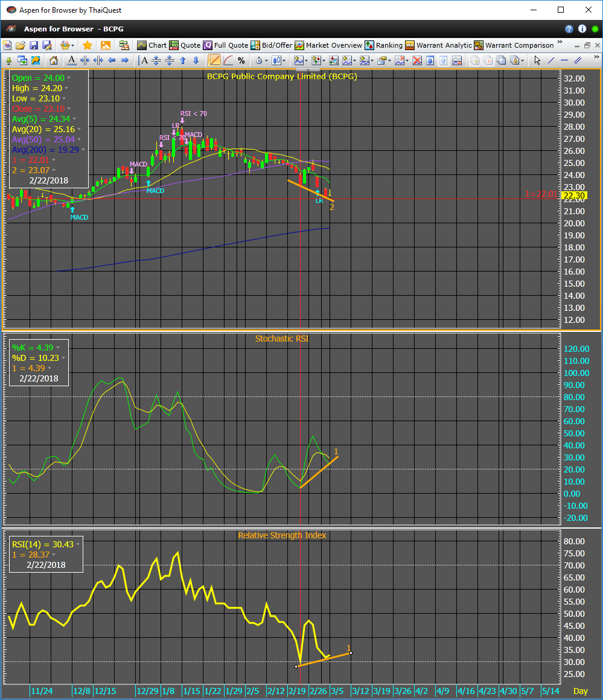This screenshot has height=700, width=603.
Task: Click the blue right arrow
Action: click(x=125, y=60)
